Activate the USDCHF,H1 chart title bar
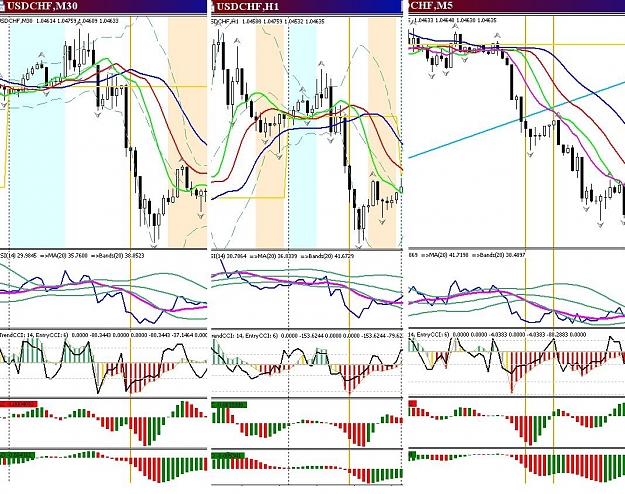Image resolution: width=625 pixels, height=494 pixels. [x=307, y=6]
